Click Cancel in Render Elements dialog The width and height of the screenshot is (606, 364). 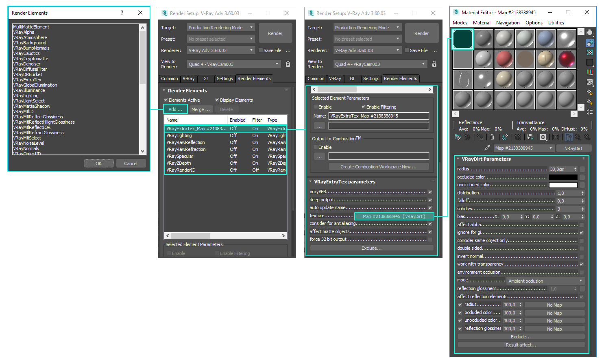(131, 163)
